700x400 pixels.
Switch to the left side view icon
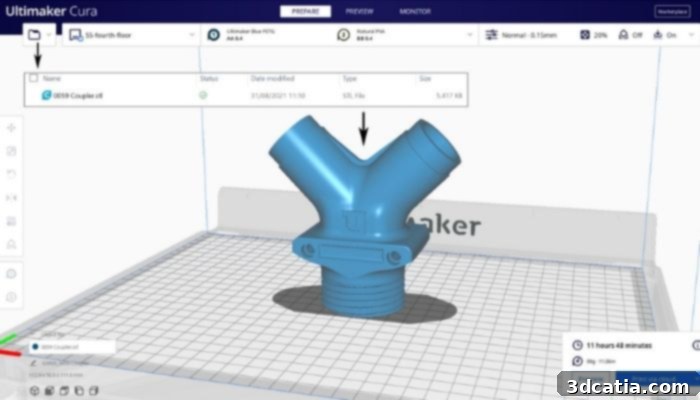pos(79,391)
